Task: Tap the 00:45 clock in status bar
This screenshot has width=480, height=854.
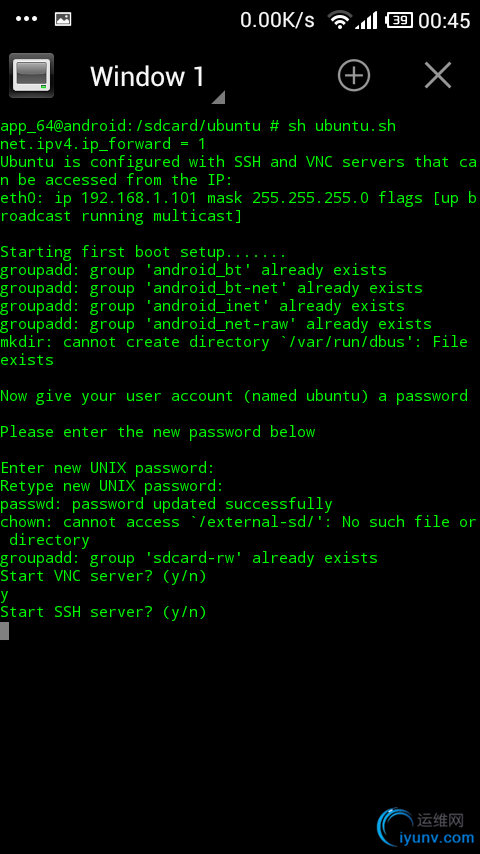Action: (x=444, y=21)
